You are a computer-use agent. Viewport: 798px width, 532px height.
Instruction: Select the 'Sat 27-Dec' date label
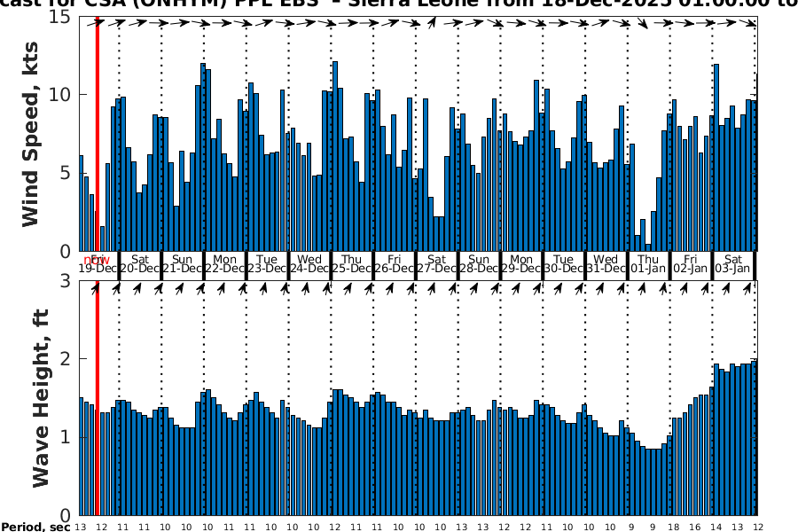tap(437, 263)
